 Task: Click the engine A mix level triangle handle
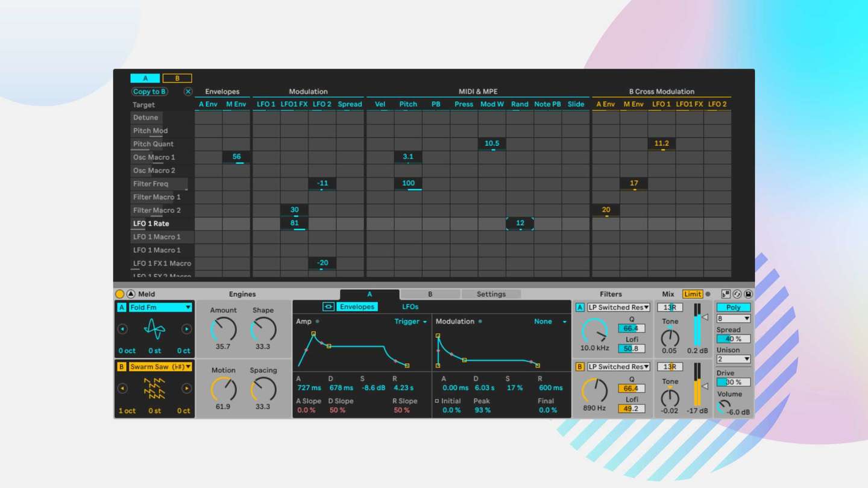coord(705,317)
